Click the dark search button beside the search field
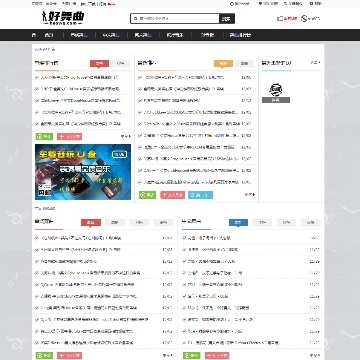This screenshot has width=360, height=360. 227,19
